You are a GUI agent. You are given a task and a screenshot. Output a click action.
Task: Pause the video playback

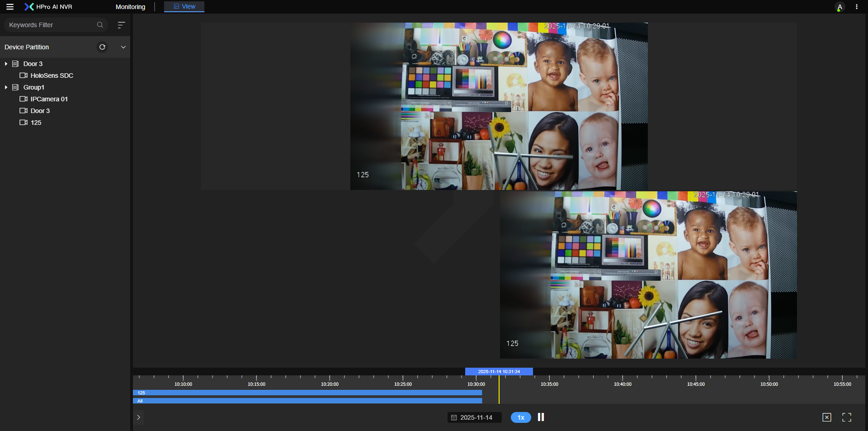(x=541, y=417)
